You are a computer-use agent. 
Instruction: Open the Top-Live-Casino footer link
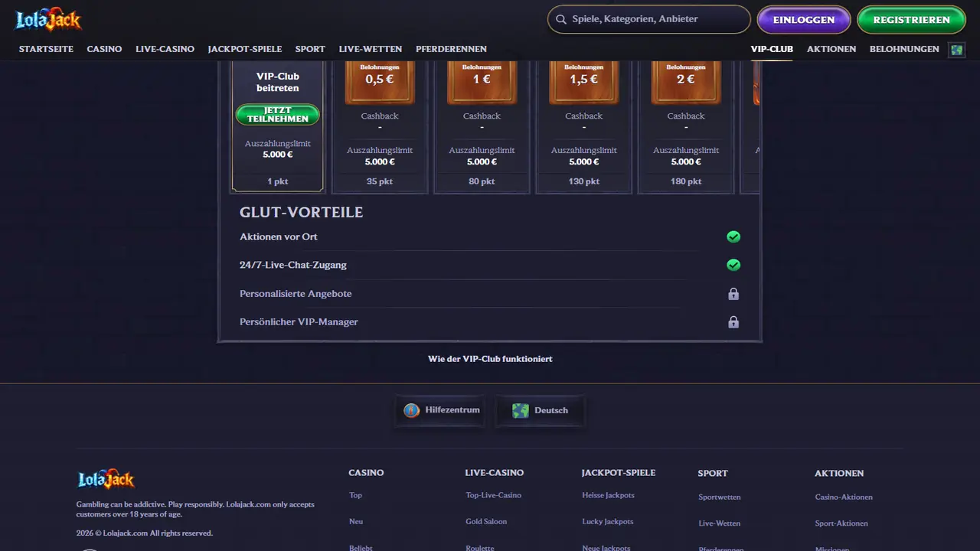(x=493, y=495)
